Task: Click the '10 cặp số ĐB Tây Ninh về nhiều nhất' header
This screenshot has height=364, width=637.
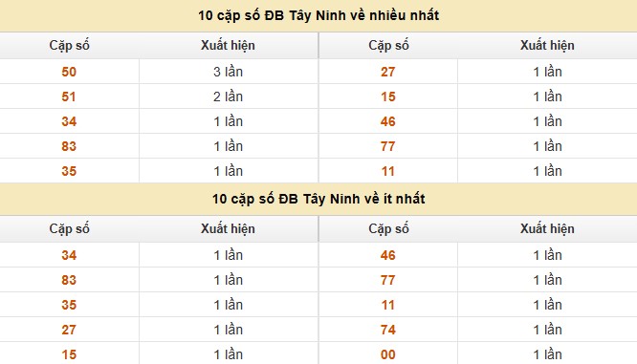Action: coord(318,15)
